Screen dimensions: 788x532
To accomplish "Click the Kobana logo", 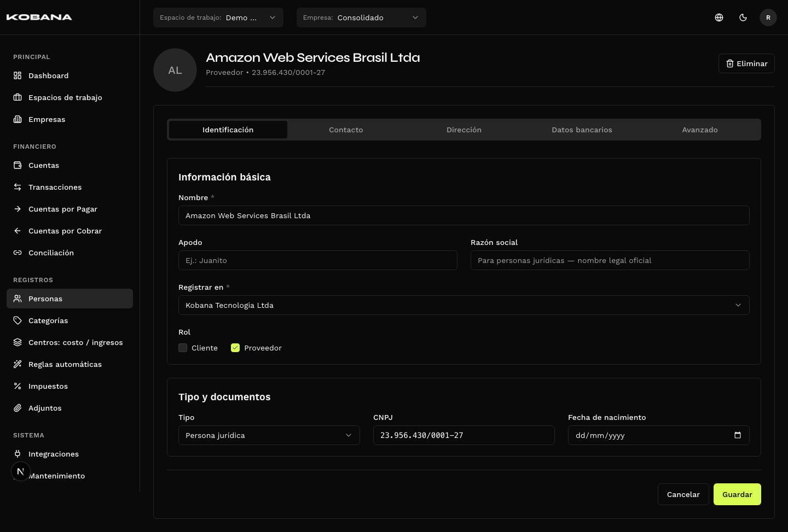I will coord(39,17).
